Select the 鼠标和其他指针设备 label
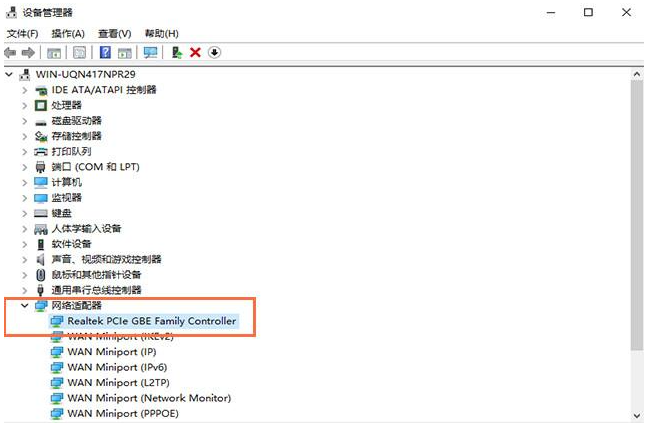Screen dimensions: 650x425 96,275
